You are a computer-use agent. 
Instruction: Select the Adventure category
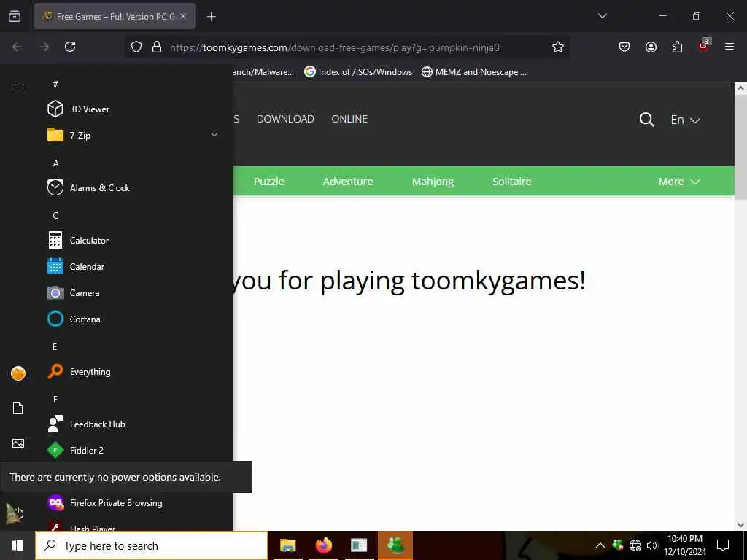(x=348, y=182)
